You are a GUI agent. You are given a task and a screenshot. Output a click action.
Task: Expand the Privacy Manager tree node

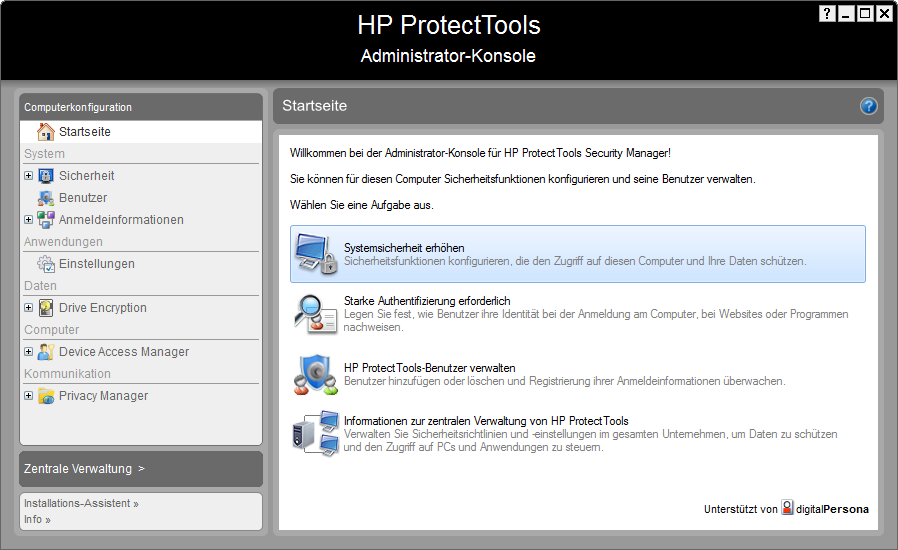28,395
